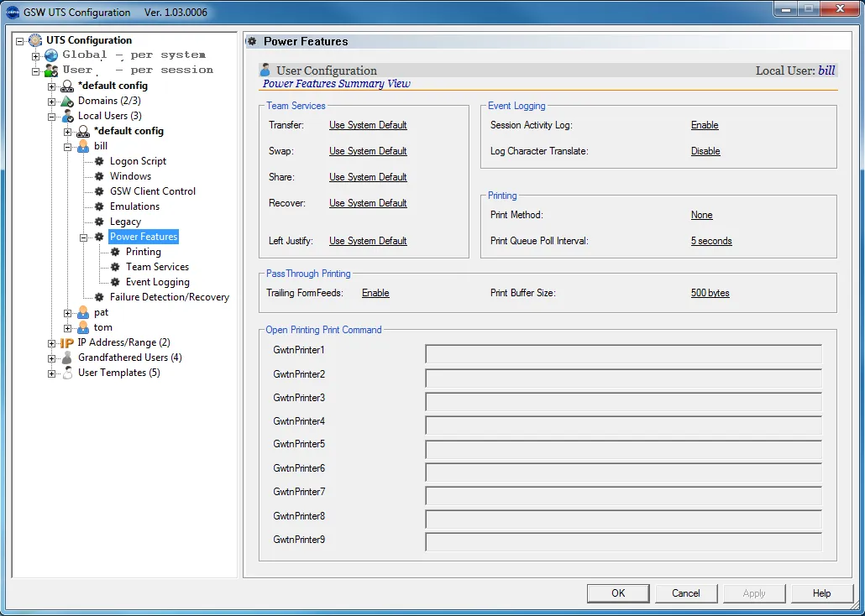The height and width of the screenshot is (616, 865).
Task: Click the Grandfathered Users icon
Action: click(67, 358)
